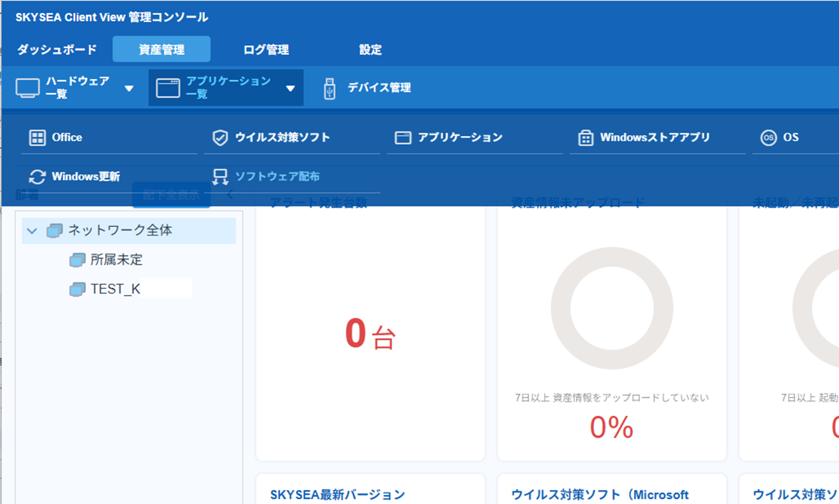Click the Windows更新 refresh icon

pos(37,177)
